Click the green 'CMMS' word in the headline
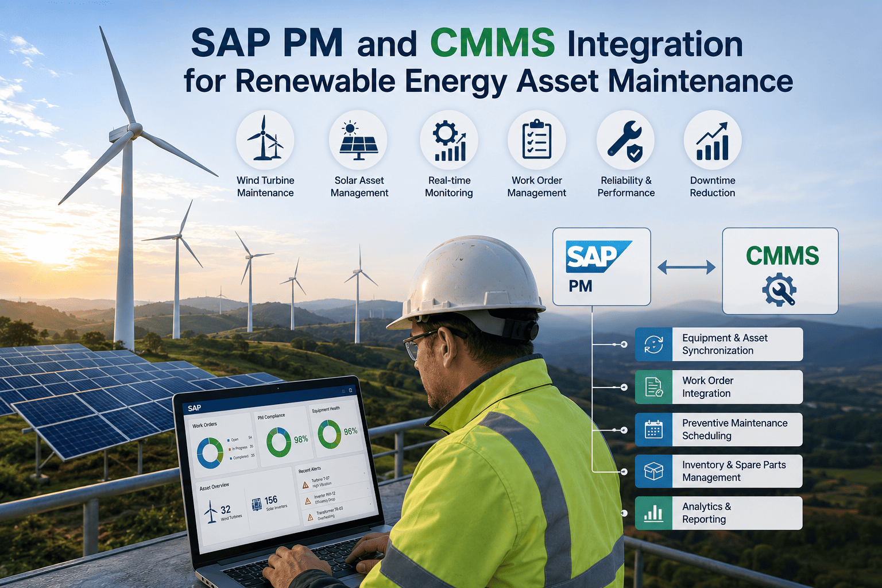 [493, 43]
